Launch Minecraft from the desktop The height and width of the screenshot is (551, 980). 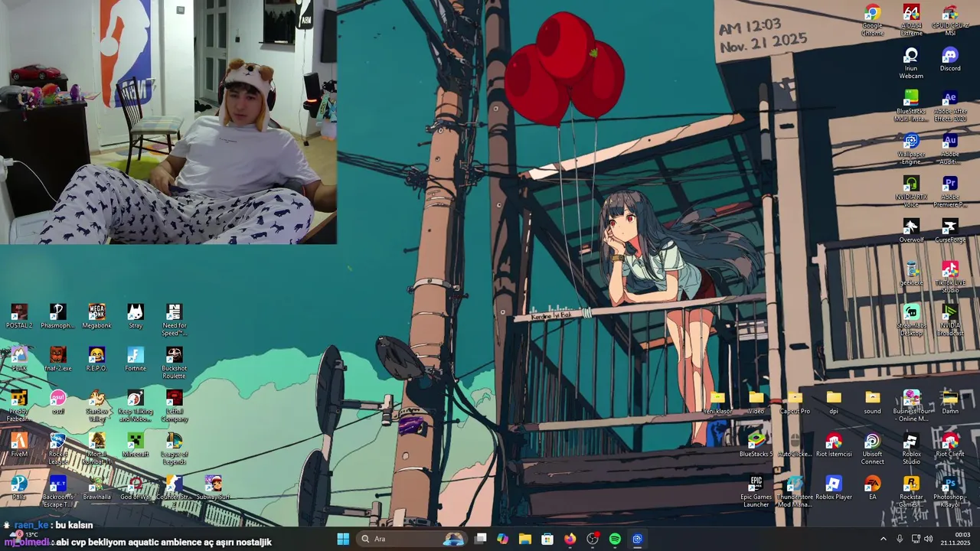pyautogui.click(x=136, y=444)
